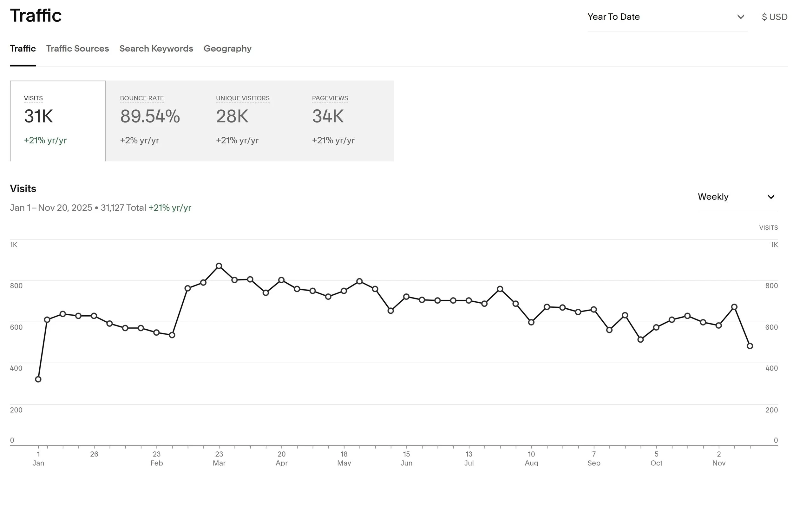This screenshot has height=532, width=793.
Task: Select the Traffic tab
Action: [23, 49]
